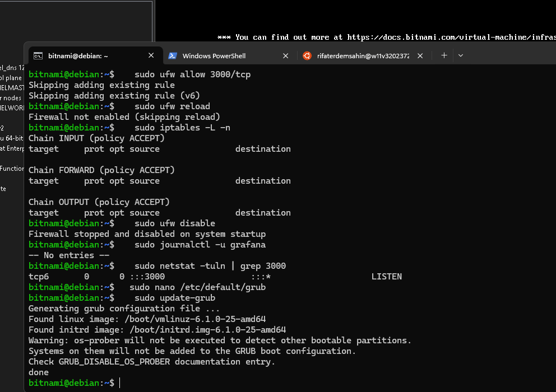Click the PowerShell icon on second tab

(x=173, y=55)
